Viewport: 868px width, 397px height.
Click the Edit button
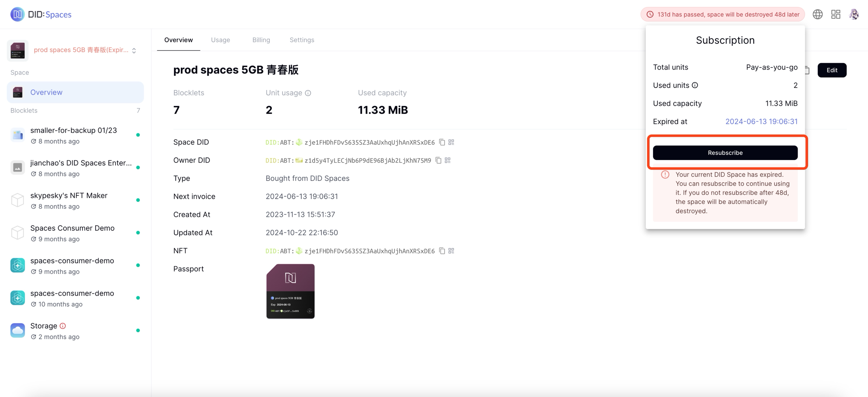click(x=832, y=70)
